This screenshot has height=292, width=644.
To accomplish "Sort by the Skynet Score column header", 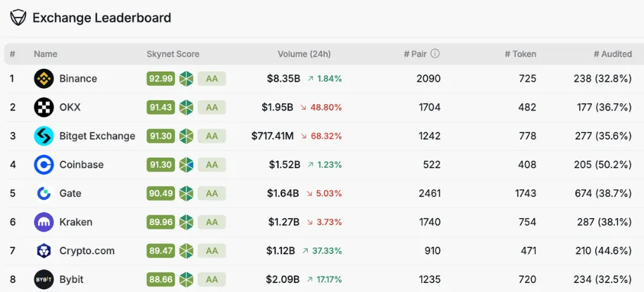I will 173,53.
